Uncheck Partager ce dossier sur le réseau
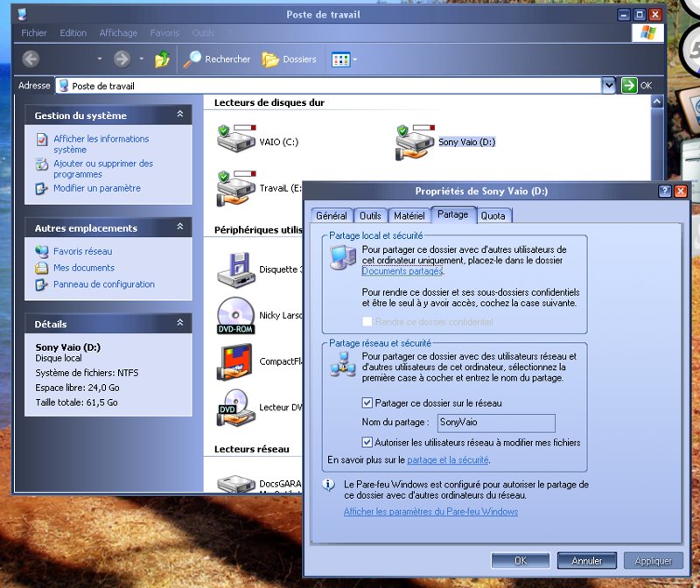The height and width of the screenshot is (588, 700). click(x=367, y=403)
